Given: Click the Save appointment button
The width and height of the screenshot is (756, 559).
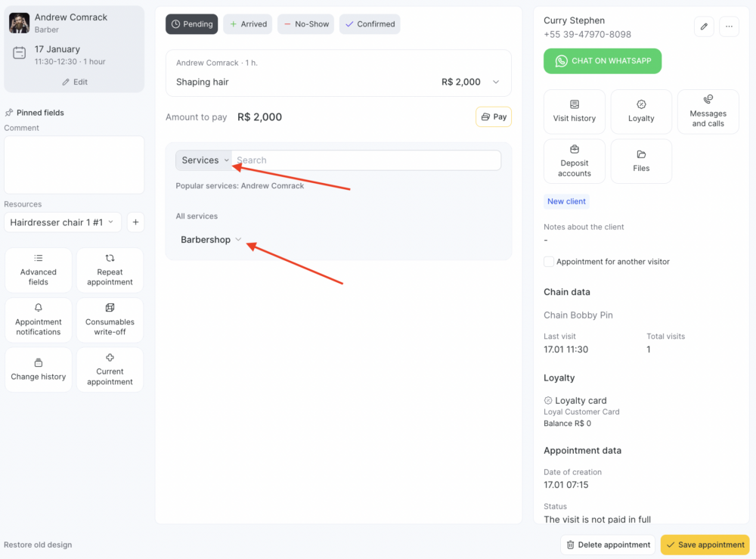Looking at the screenshot, I should 705,545.
